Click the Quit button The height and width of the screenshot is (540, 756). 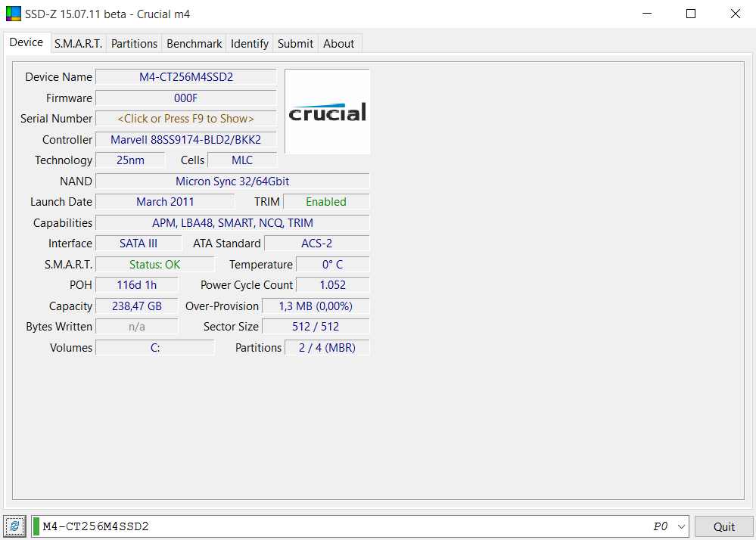[723, 526]
